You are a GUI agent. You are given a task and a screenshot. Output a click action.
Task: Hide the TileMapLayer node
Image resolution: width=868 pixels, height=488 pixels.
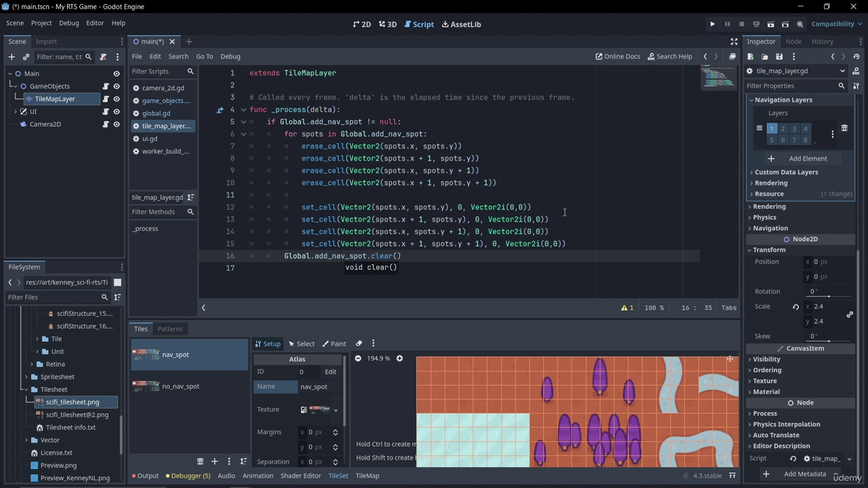coord(117,99)
